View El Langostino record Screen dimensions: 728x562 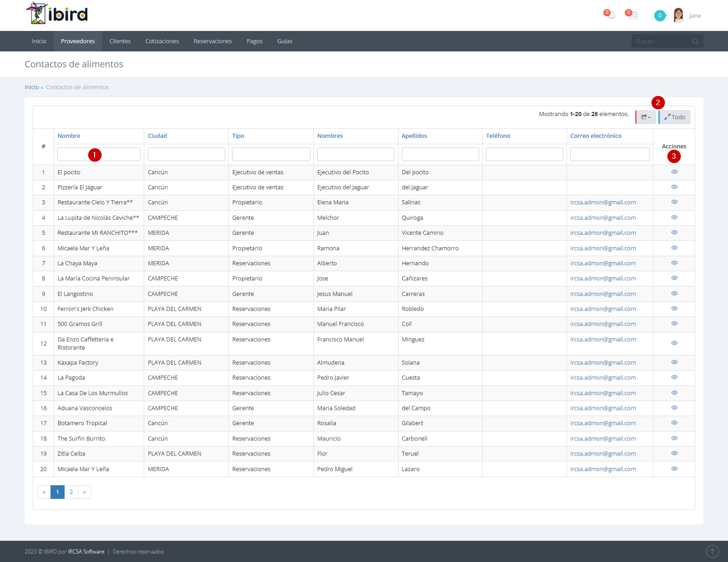click(x=674, y=294)
